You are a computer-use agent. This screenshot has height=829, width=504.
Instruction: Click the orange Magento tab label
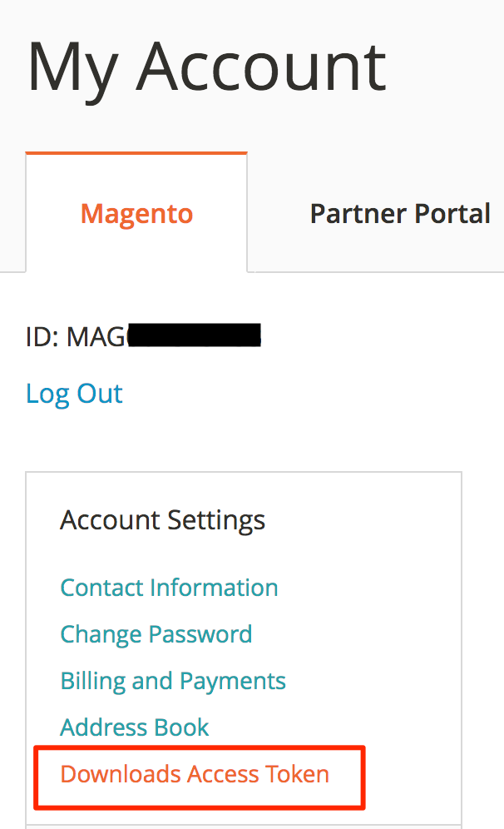(136, 215)
